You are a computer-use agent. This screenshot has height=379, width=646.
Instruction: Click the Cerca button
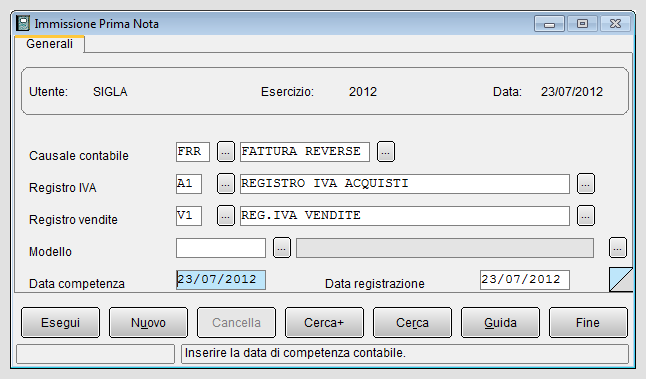(412, 323)
